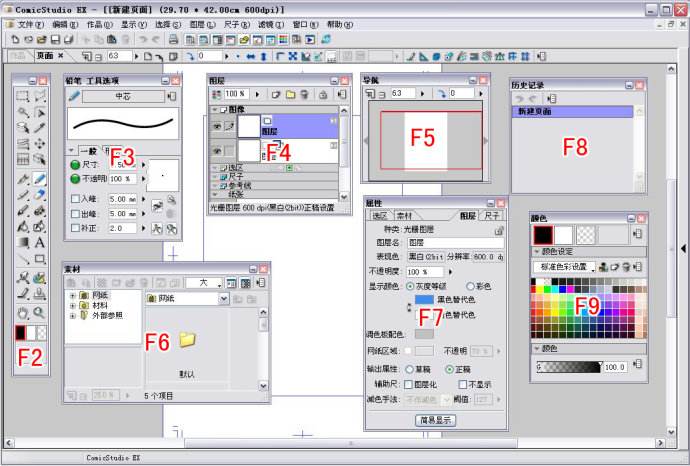Open the 图层 menu in the menu bar
This screenshot has height=466, width=690.
[201, 23]
